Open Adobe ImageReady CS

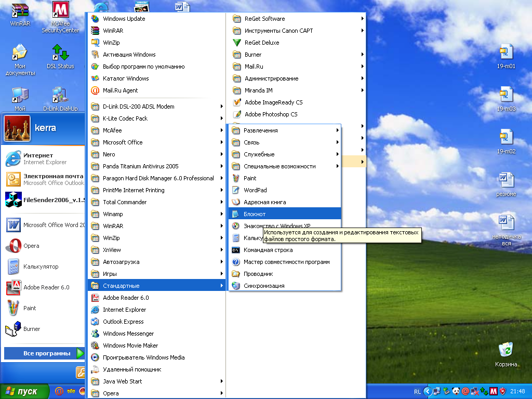pos(296,102)
